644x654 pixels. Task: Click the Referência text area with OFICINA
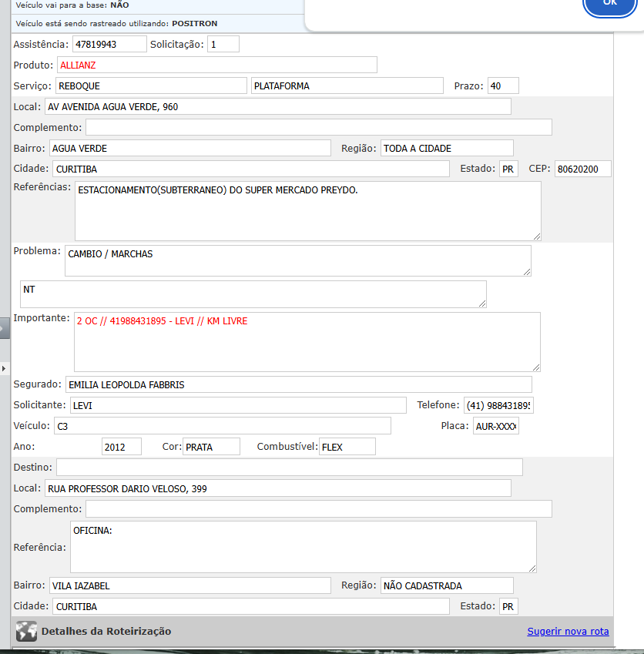[304, 547]
